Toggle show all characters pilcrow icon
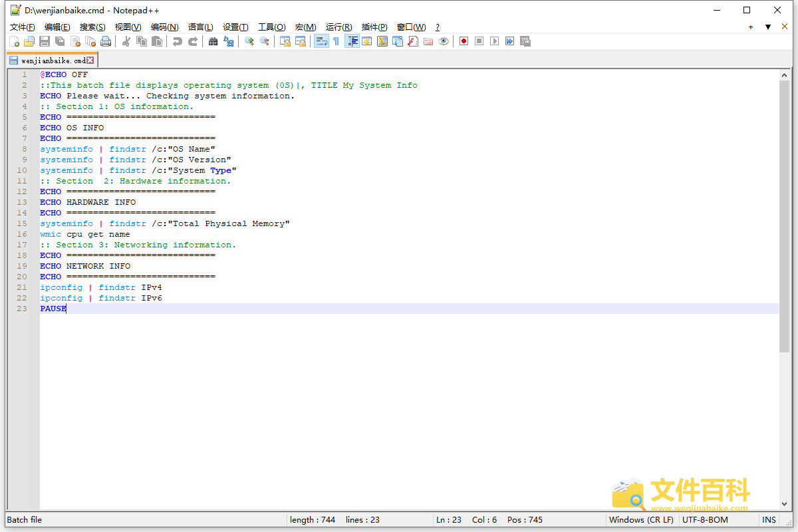Image resolution: width=798 pixels, height=532 pixels. point(336,41)
